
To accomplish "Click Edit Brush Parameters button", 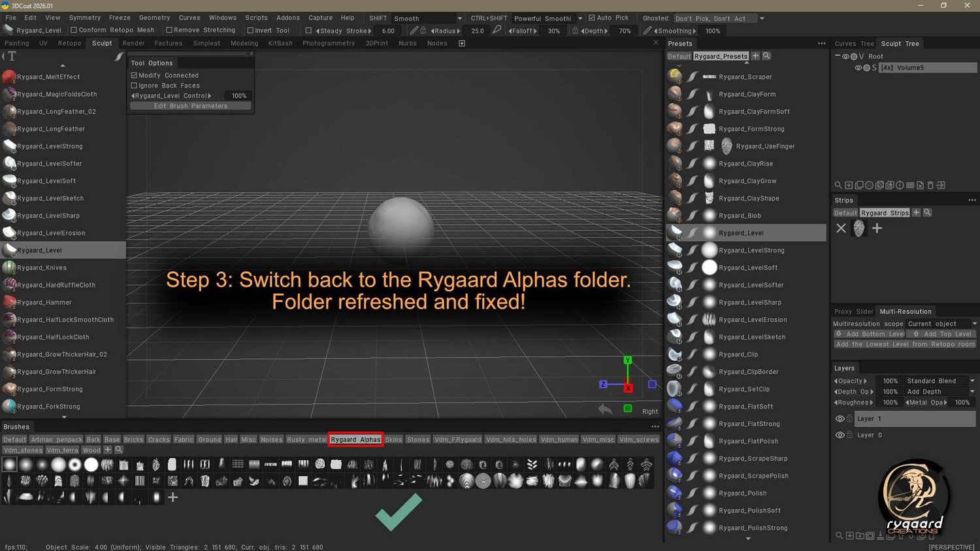I will 191,106.
